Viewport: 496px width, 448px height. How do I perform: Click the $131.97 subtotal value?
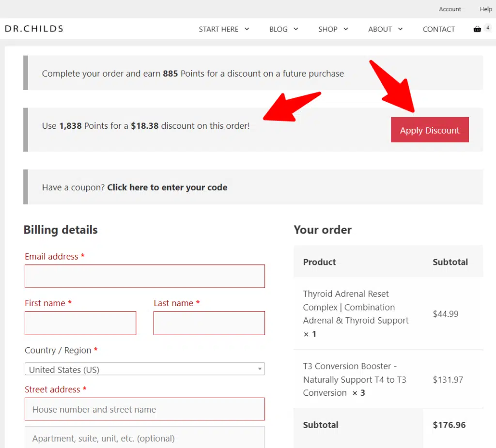tap(448, 379)
